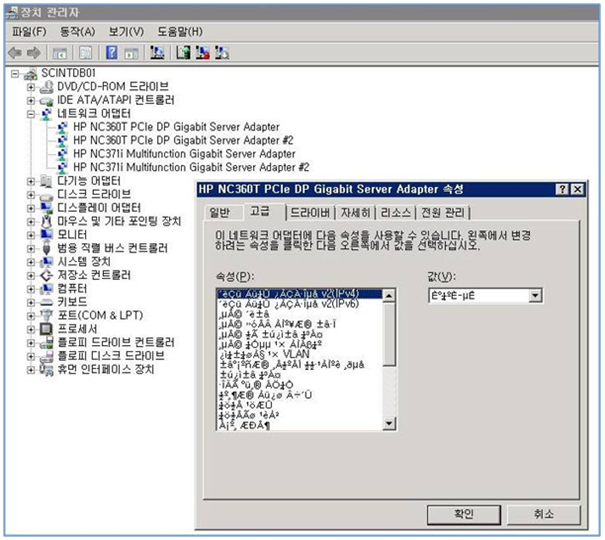Click the property list scroll-up arrow
Screen dimensions: 605x540
coord(389,296)
